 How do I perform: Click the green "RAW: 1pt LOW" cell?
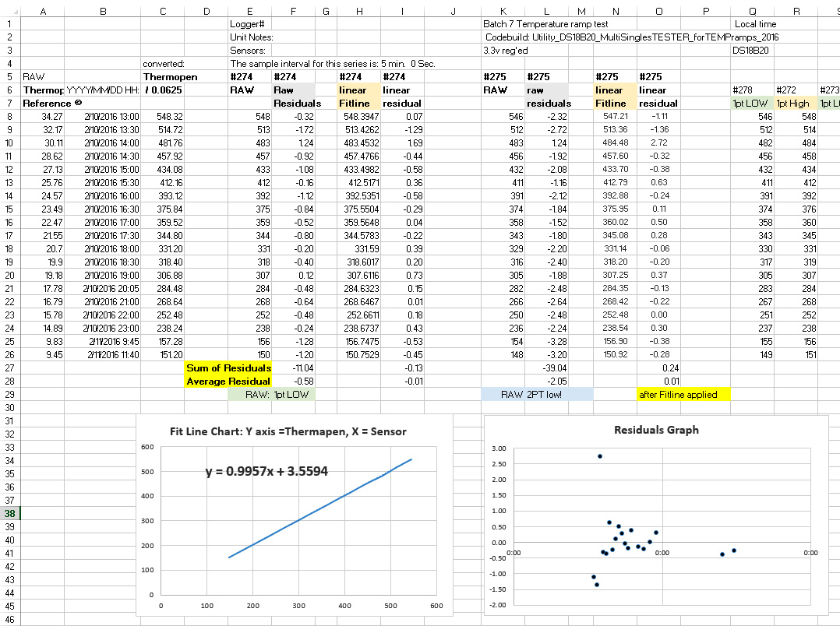pyautogui.click(x=271, y=395)
